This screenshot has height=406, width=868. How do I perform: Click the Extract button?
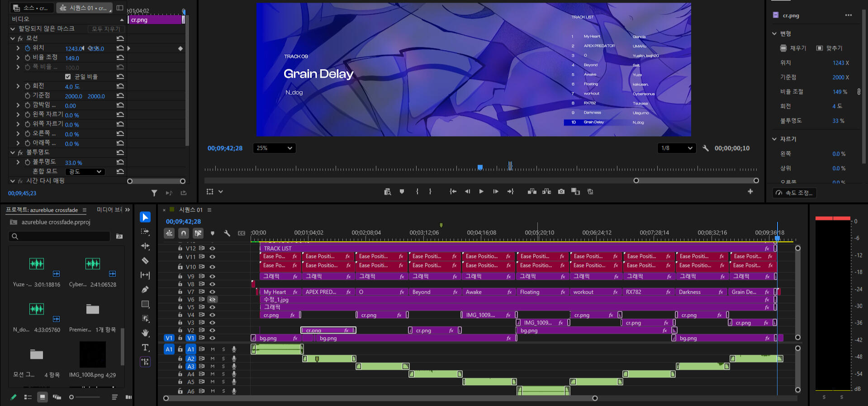[546, 192]
